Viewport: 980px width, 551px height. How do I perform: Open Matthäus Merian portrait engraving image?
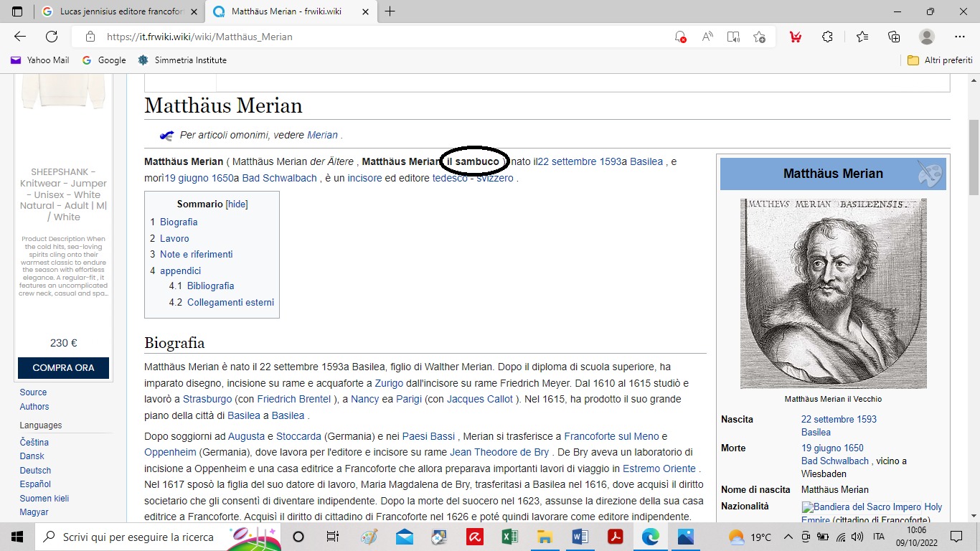point(833,294)
